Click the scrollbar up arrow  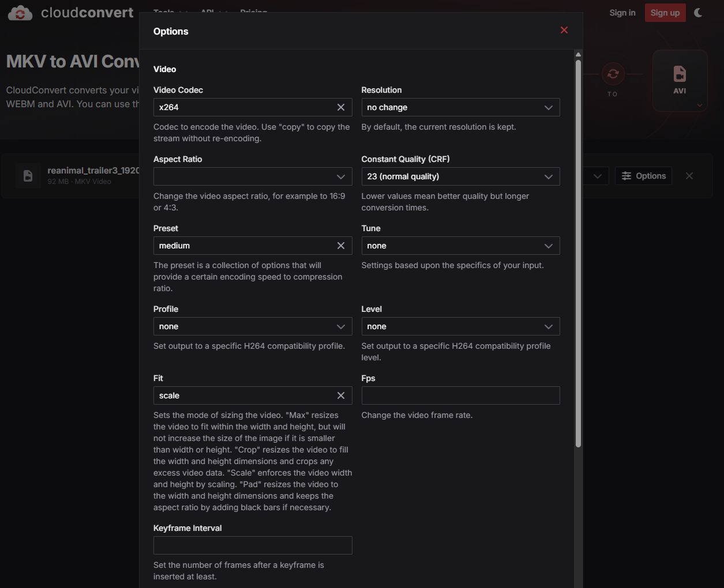[578, 55]
